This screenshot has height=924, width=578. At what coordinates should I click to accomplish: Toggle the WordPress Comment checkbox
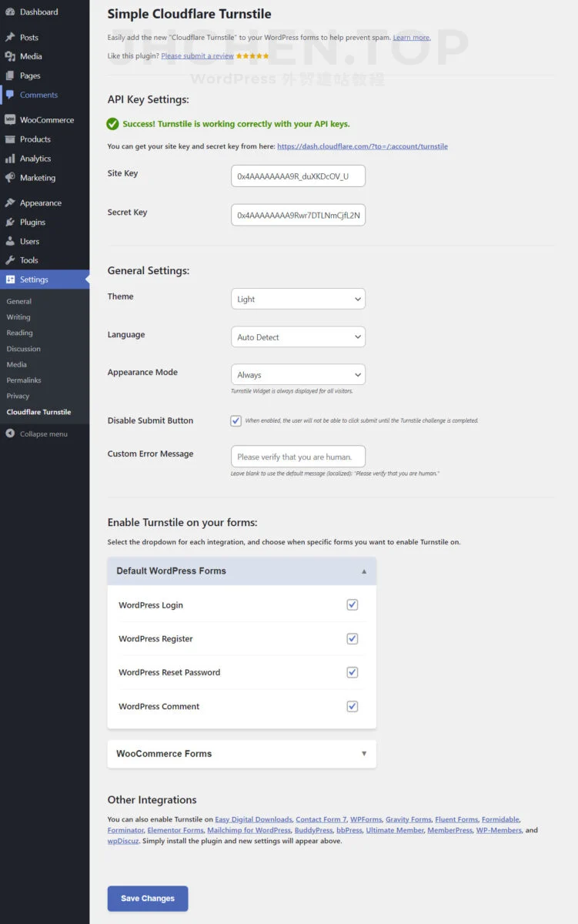[352, 706]
